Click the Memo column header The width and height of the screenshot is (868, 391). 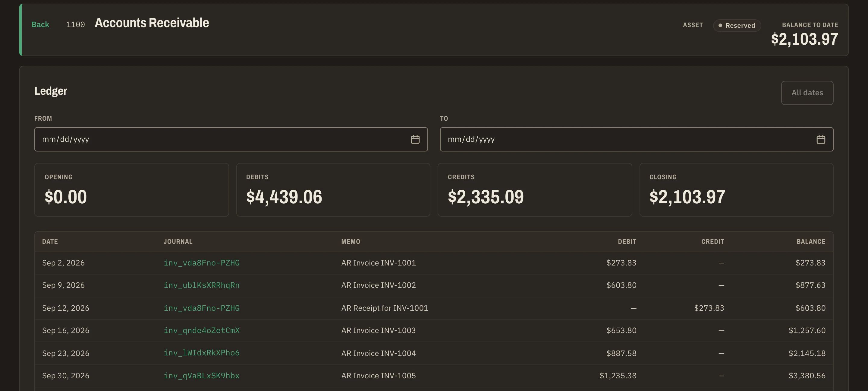point(351,242)
